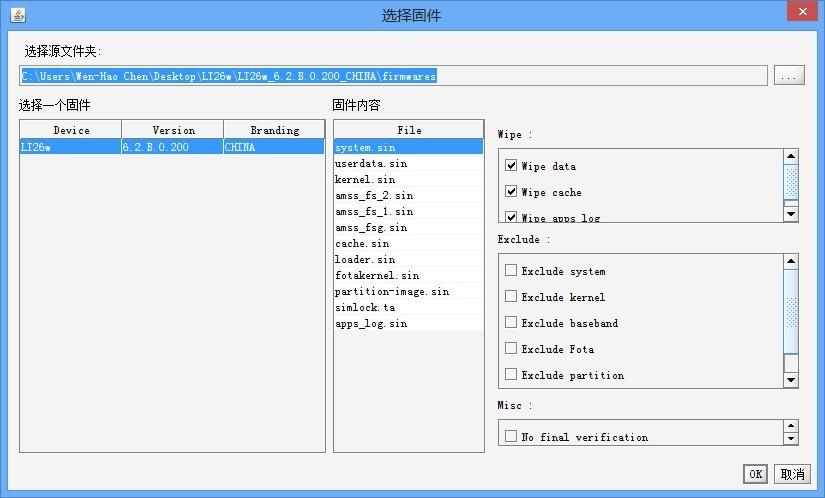
Task: Open folder browse button with three dots
Action: (789, 76)
